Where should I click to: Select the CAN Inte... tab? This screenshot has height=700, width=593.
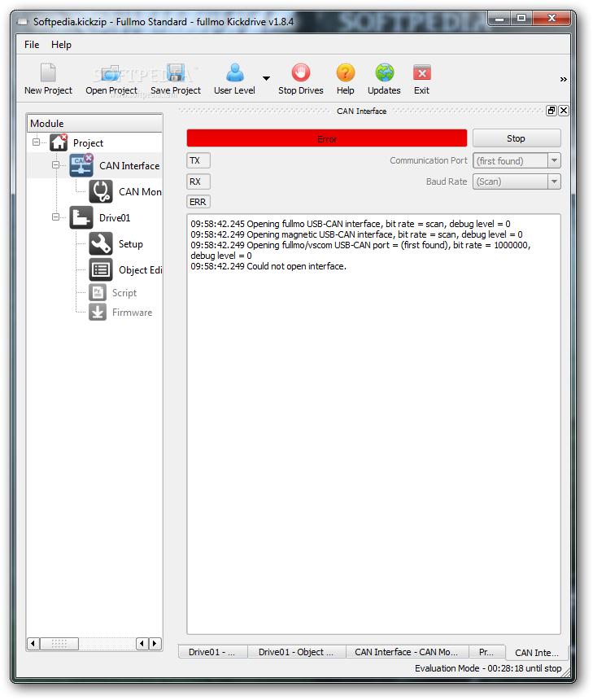click(x=537, y=652)
